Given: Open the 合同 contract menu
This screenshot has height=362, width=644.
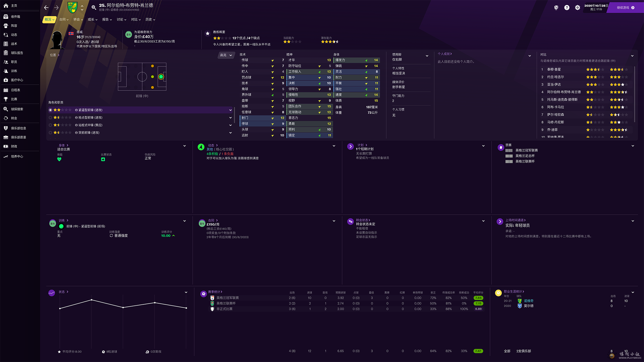Looking at the screenshot, I should point(64,20).
